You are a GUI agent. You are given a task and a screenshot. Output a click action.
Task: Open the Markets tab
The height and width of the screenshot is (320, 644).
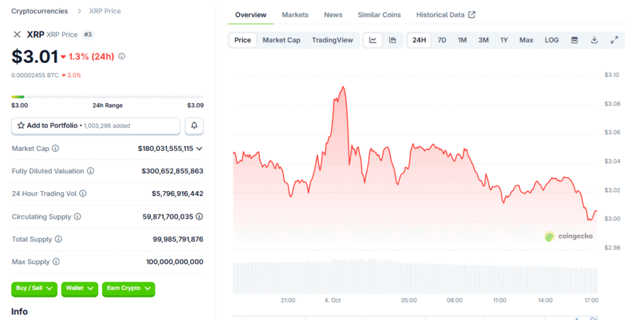pos(295,15)
